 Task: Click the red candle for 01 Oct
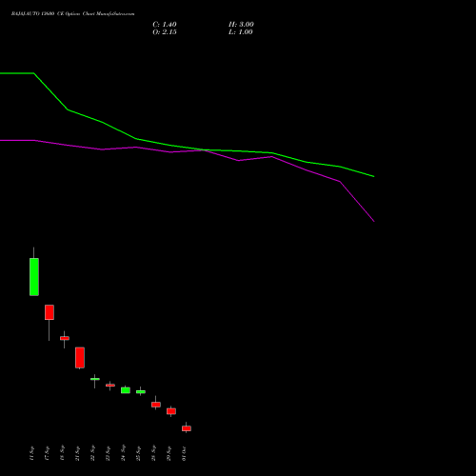187,428
